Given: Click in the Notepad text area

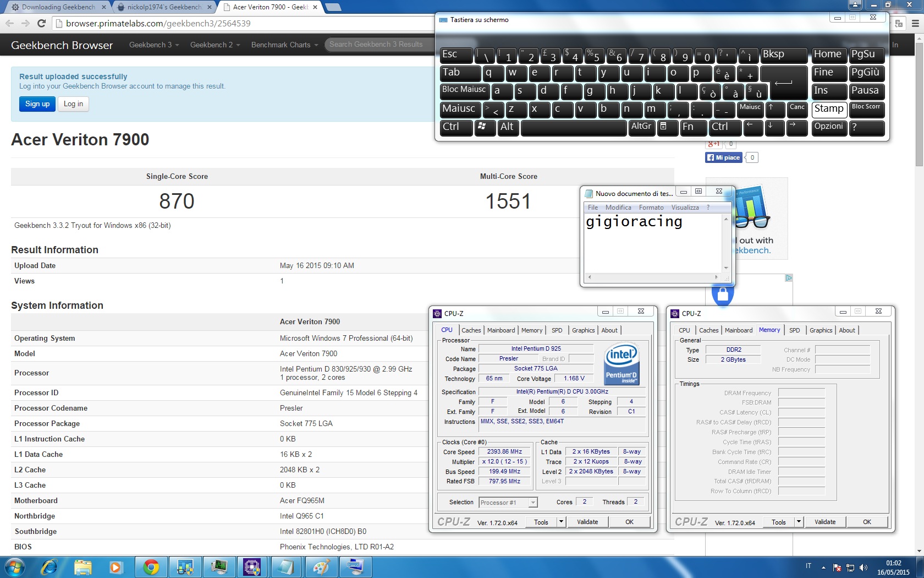Looking at the screenshot, I should point(653,242).
